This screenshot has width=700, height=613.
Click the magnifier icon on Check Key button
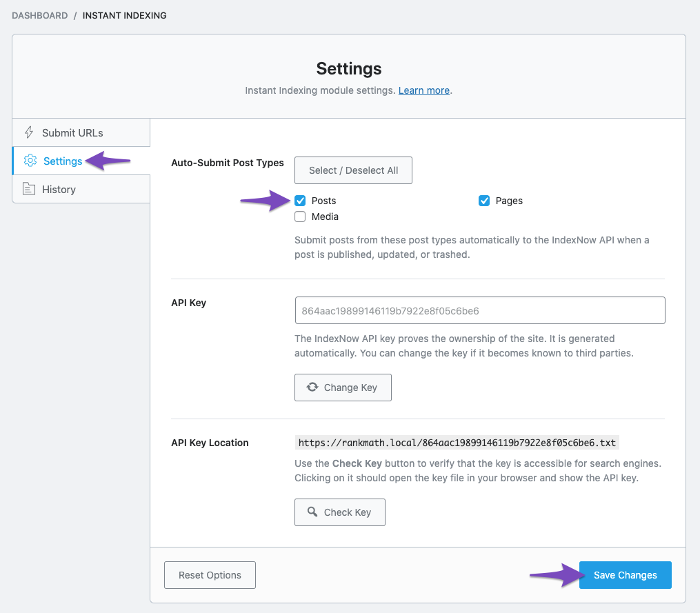(x=313, y=512)
